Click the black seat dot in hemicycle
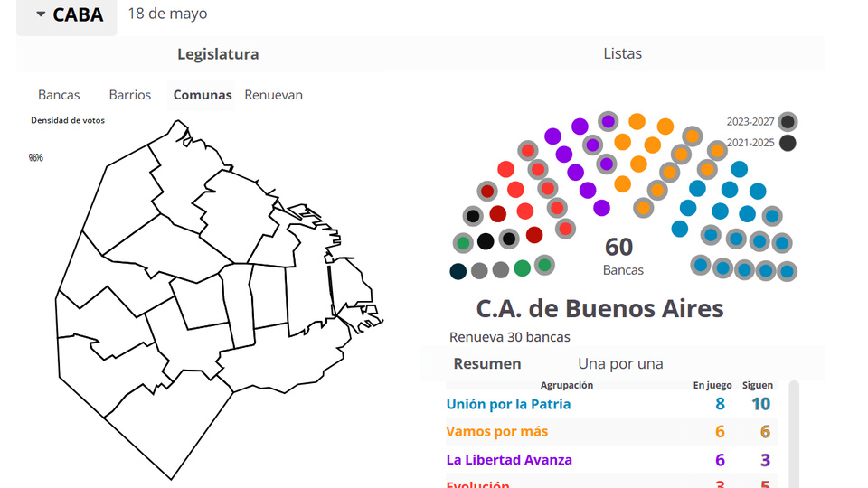 486,241
